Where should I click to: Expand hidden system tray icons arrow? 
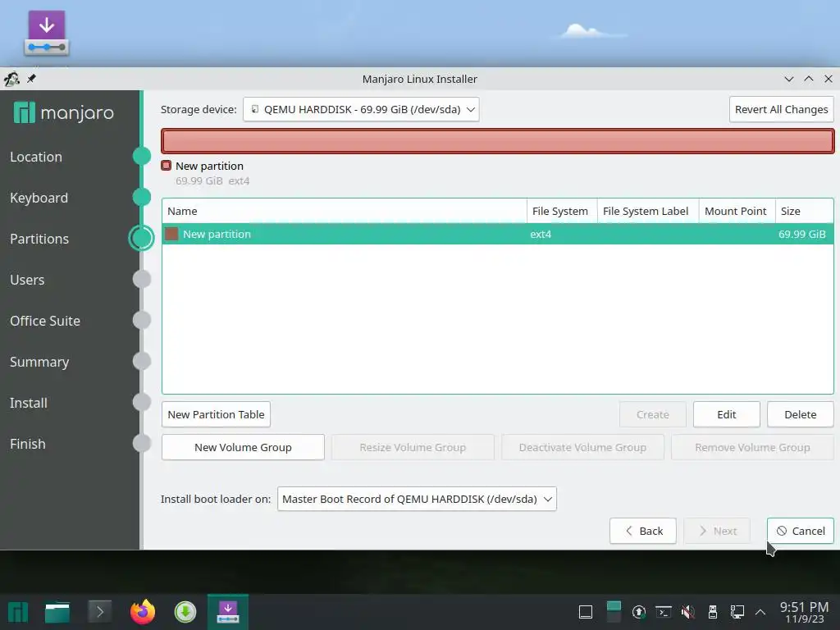point(760,612)
